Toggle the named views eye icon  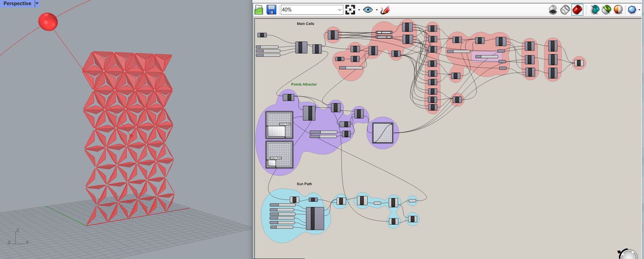pyautogui.click(x=368, y=10)
